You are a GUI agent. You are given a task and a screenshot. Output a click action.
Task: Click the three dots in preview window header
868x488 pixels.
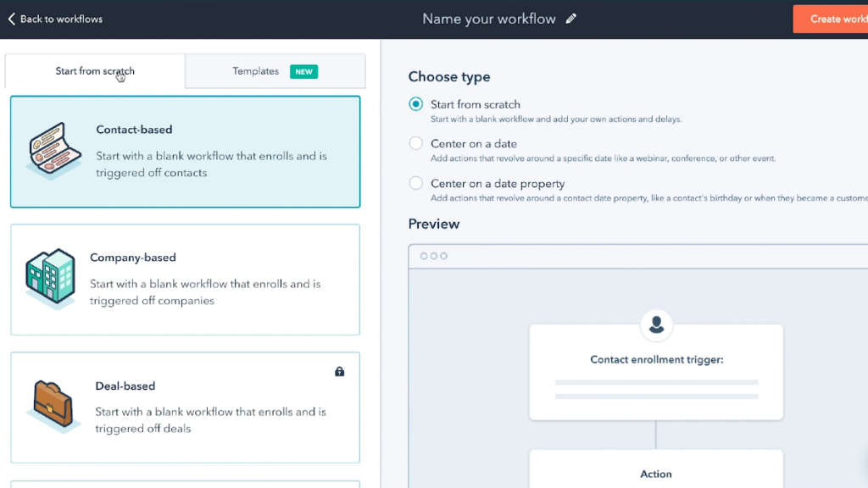[x=433, y=256]
